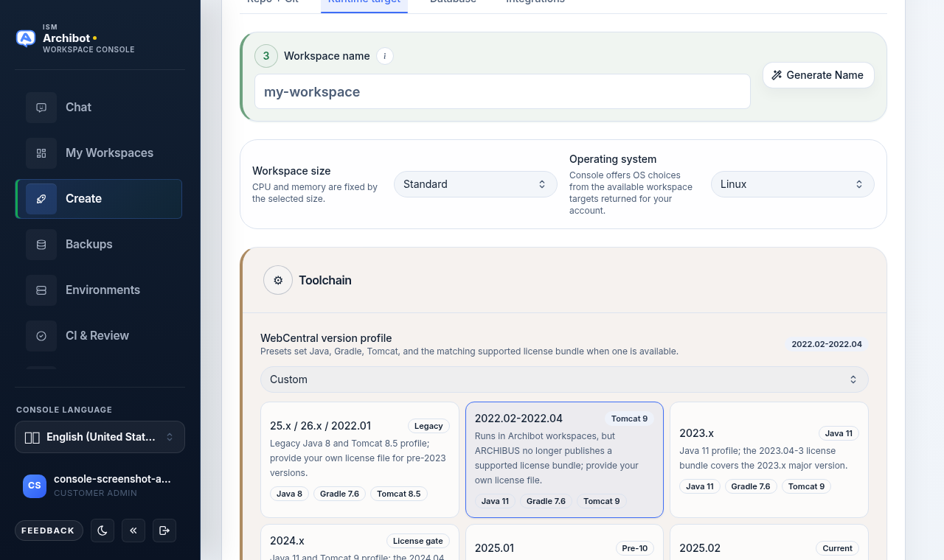Click the workspace name info icon

(x=385, y=56)
